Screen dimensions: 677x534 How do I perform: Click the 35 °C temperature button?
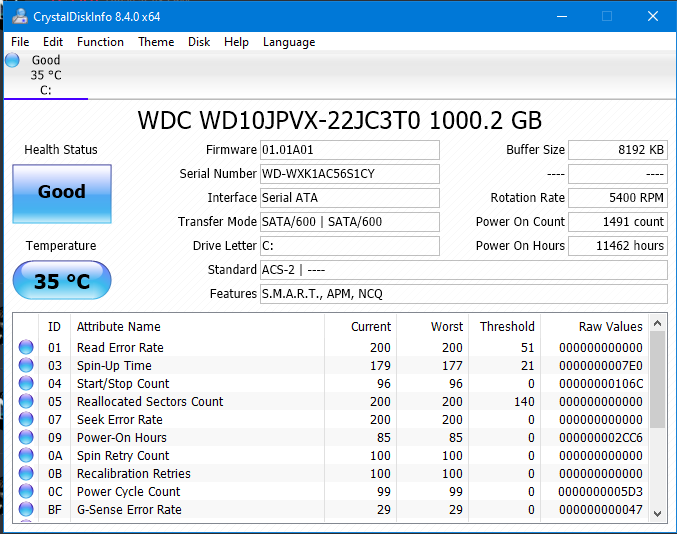[61, 281]
